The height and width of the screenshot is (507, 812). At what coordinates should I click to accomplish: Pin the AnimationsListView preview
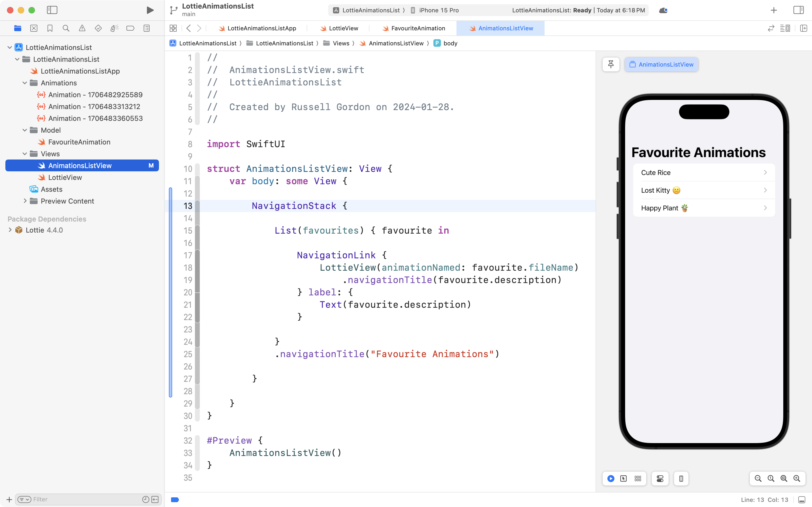(611, 64)
